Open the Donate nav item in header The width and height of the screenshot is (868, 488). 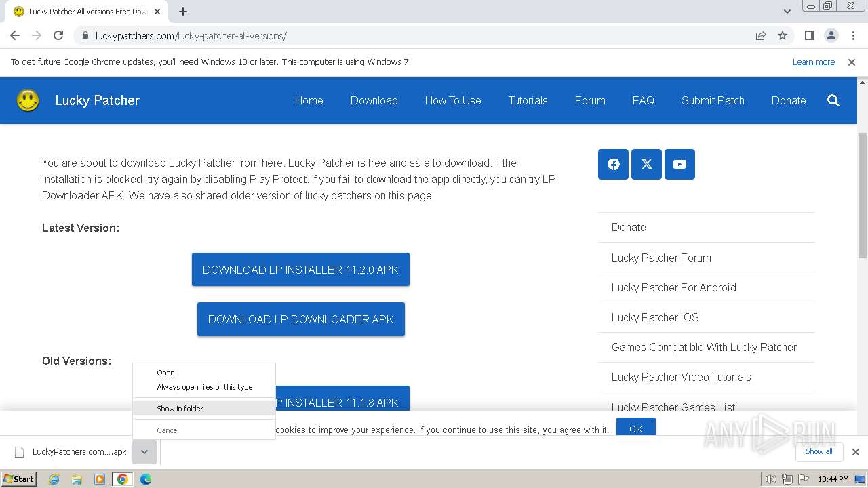point(789,100)
